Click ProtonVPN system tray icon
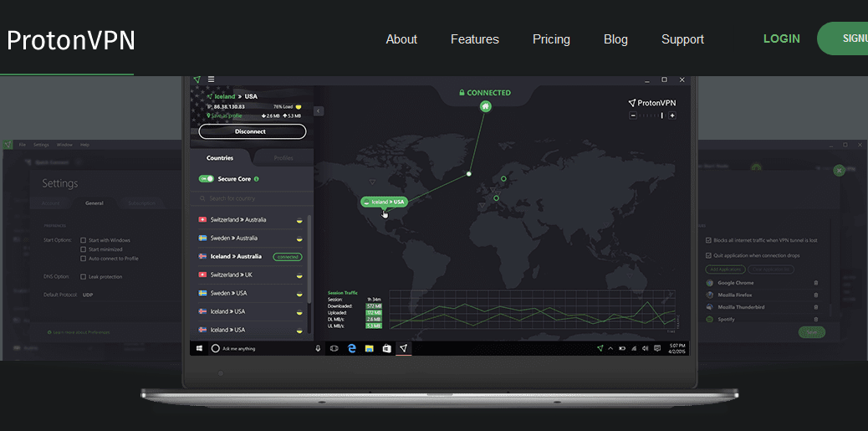This screenshot has width=868, height=431. pos(600,348)
